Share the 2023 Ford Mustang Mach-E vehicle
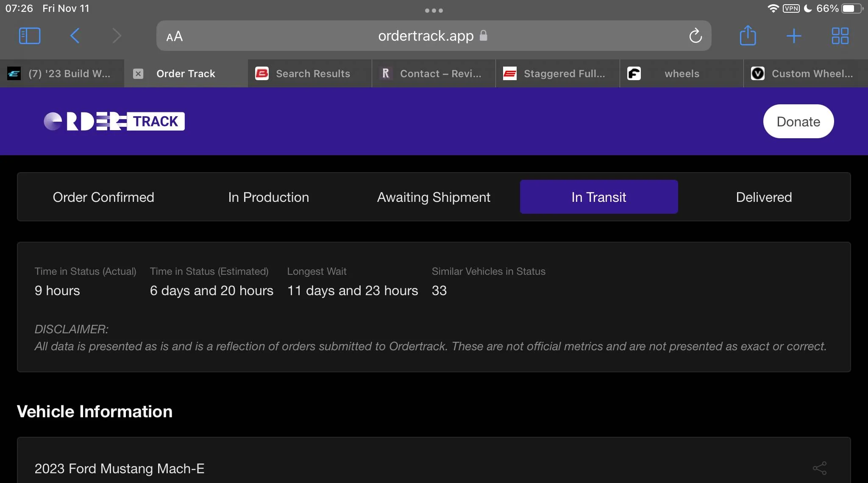The image size is (868, 483). (820, 468)
